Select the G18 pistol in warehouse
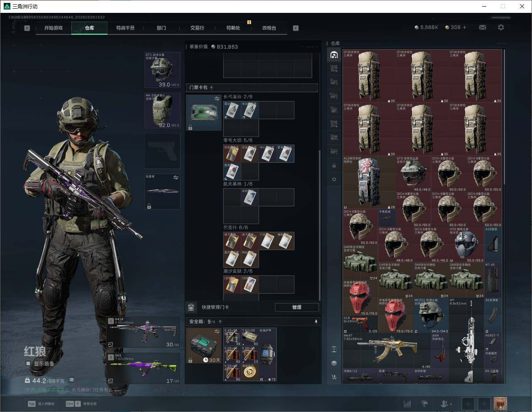The image size is (532, 412). (x=361, y=324)
